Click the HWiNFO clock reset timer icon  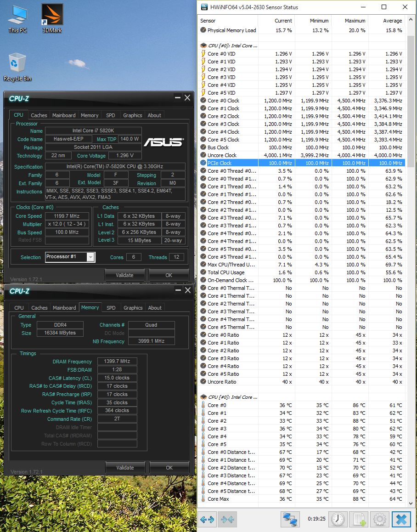coord(338,519)
